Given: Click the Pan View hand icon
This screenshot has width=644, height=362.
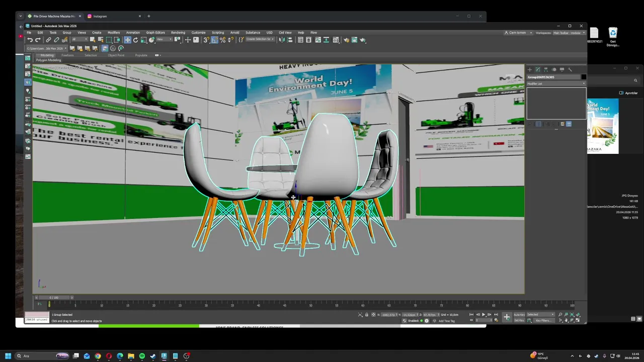Looking at the screenshot, I should [x=566, y=320].
